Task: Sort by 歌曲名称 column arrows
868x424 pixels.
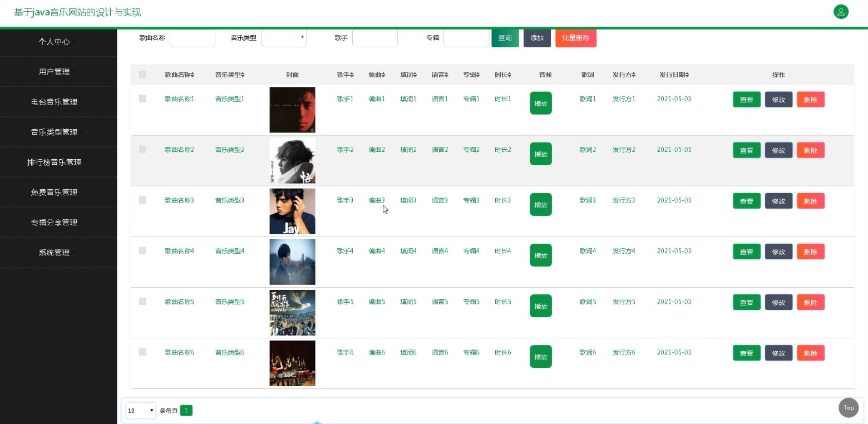Action: (193, 75)
